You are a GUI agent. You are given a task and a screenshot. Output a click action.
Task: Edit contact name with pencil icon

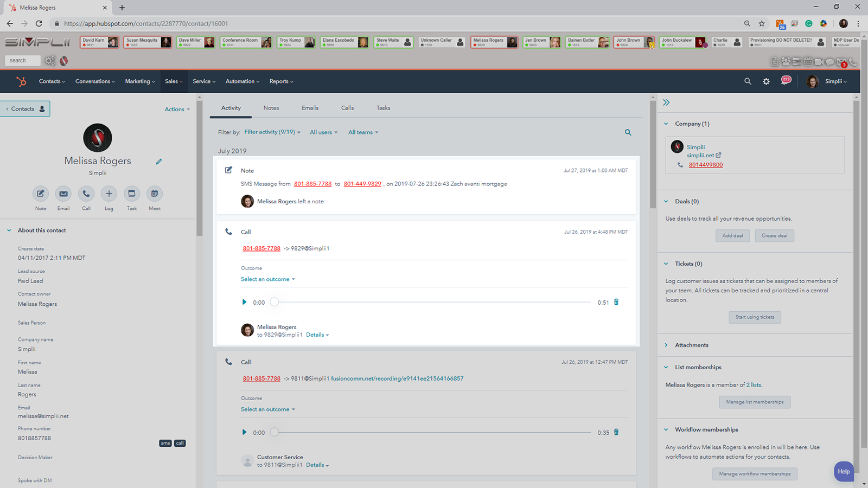pyautogui.click(x=159, y=162)
